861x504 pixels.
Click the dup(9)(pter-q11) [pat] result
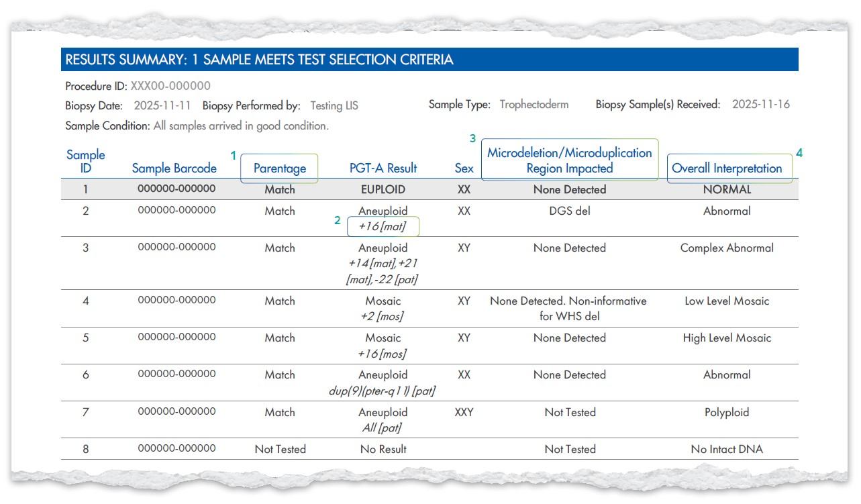pos(383,391)
